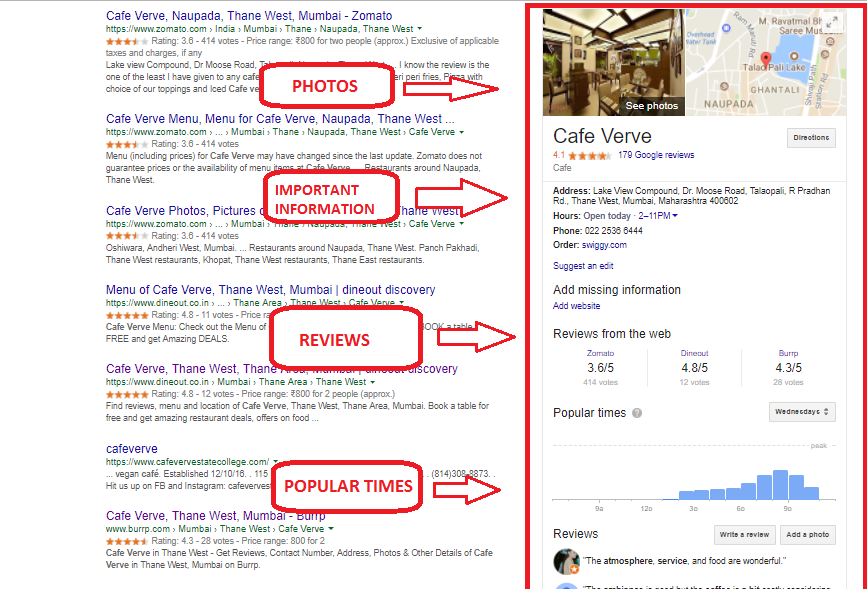This screenshot has height=589, width=867.
Task: Click the Suggest an edit link
Action: (582, 265)
